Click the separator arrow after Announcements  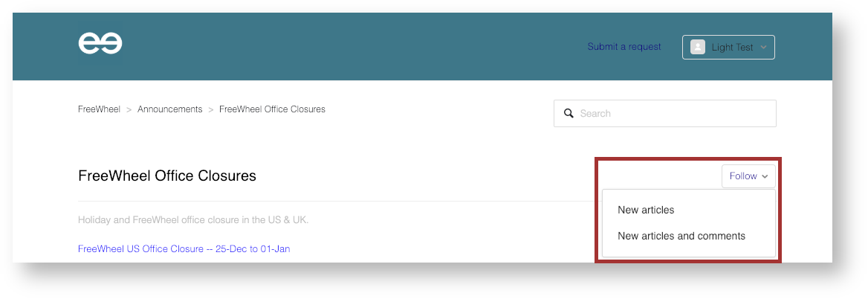coord(211,109)
